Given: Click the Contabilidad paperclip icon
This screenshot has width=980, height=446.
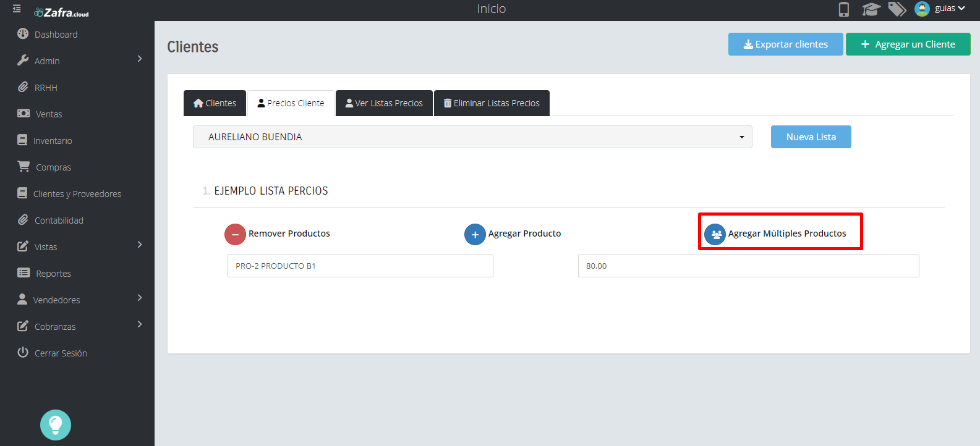Looking at the screenshot, I should tap(23, 220).
